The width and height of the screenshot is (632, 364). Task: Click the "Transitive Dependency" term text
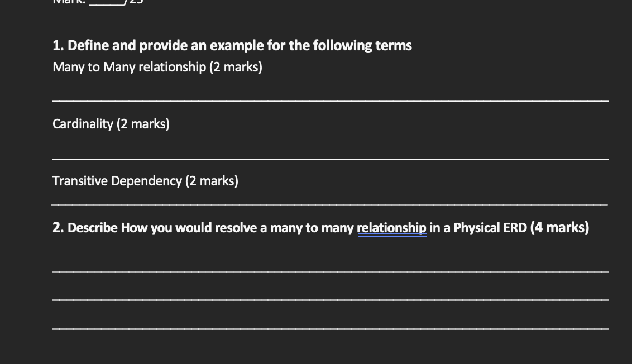117,181
